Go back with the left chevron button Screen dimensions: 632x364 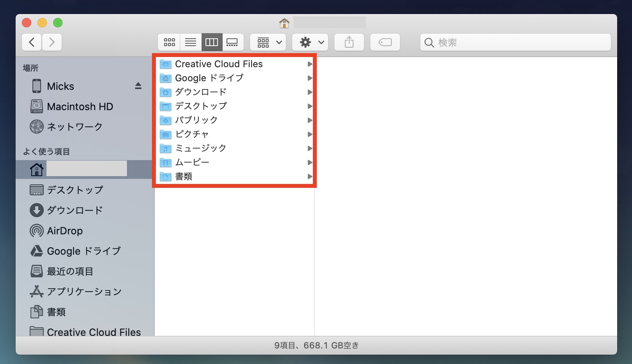point(32,42)
